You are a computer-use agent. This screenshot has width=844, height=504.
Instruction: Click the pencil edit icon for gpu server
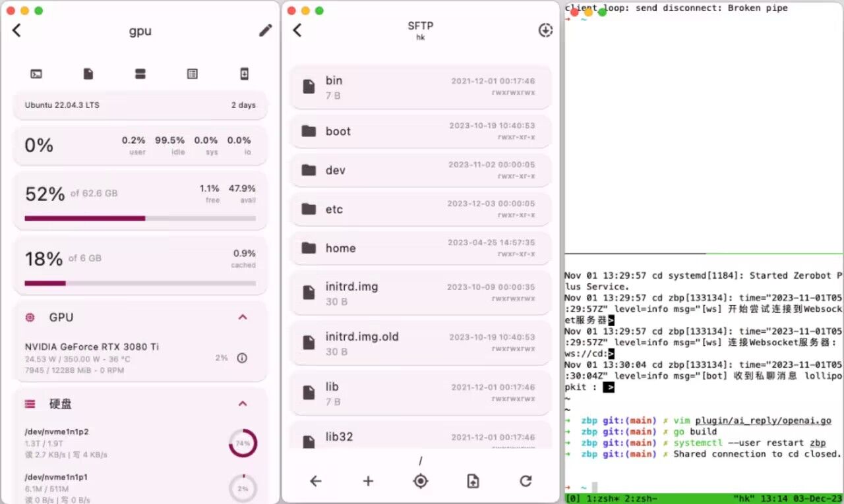265,30
